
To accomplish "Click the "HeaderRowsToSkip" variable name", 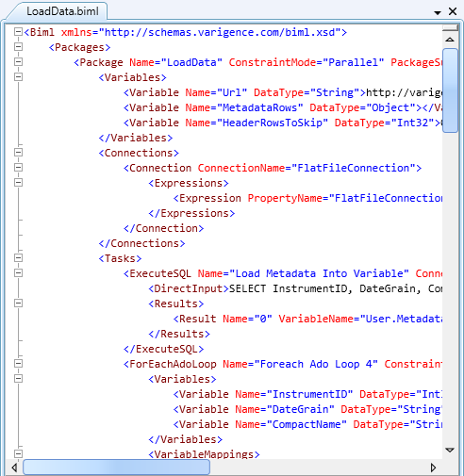I will point(273,123).
